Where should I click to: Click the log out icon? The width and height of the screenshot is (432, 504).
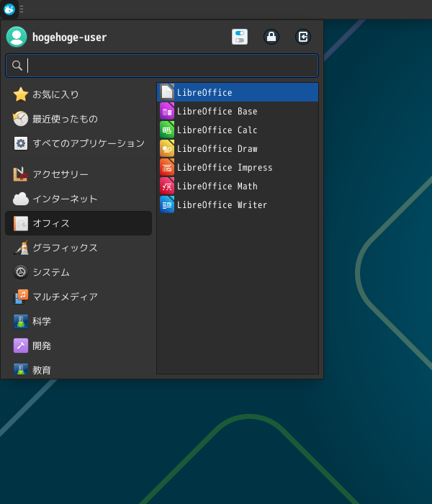coord(303,37)
